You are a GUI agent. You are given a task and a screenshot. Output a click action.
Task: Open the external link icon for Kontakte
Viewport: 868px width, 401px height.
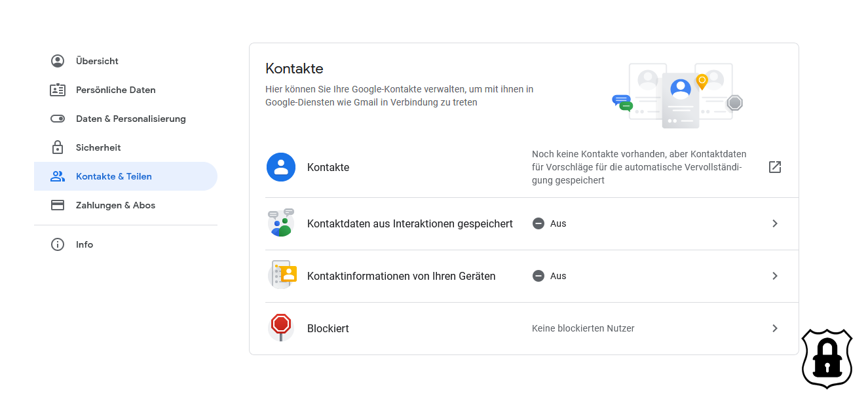point(775,167)
